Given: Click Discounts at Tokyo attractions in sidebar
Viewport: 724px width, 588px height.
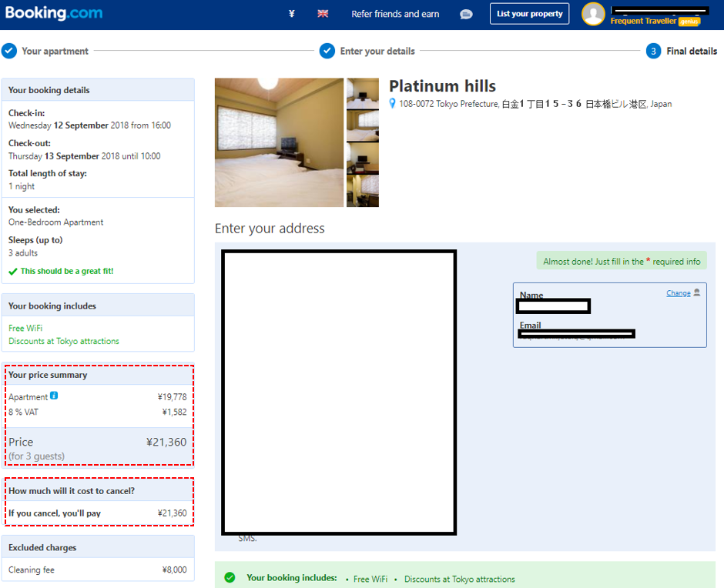Looking at the screenshot, I should tap(64, 341).
